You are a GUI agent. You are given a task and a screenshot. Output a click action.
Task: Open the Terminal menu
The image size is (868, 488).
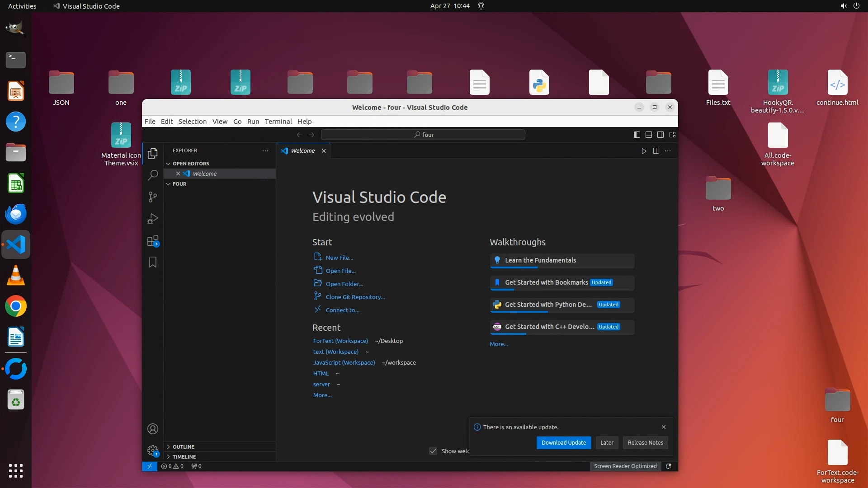278,122
